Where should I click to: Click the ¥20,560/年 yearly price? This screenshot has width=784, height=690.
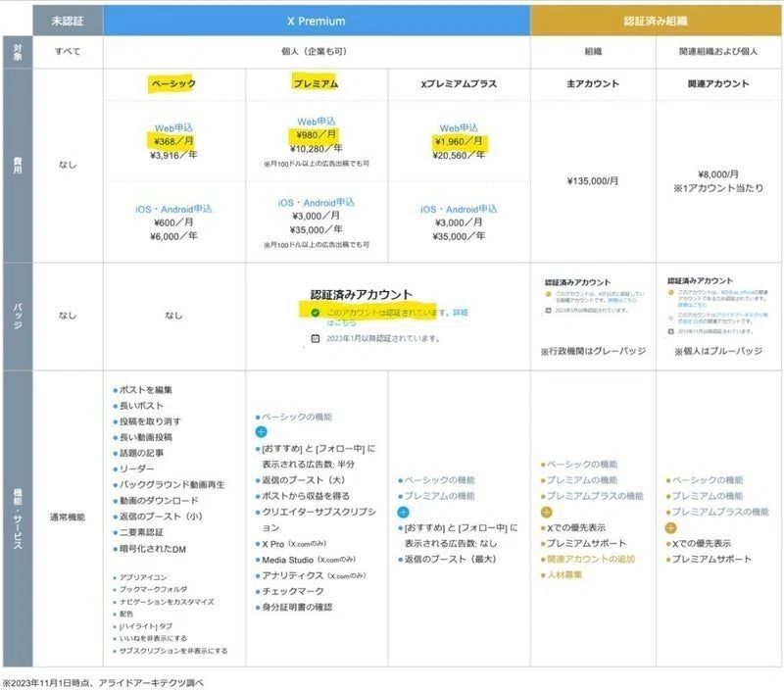click(459, 156)
